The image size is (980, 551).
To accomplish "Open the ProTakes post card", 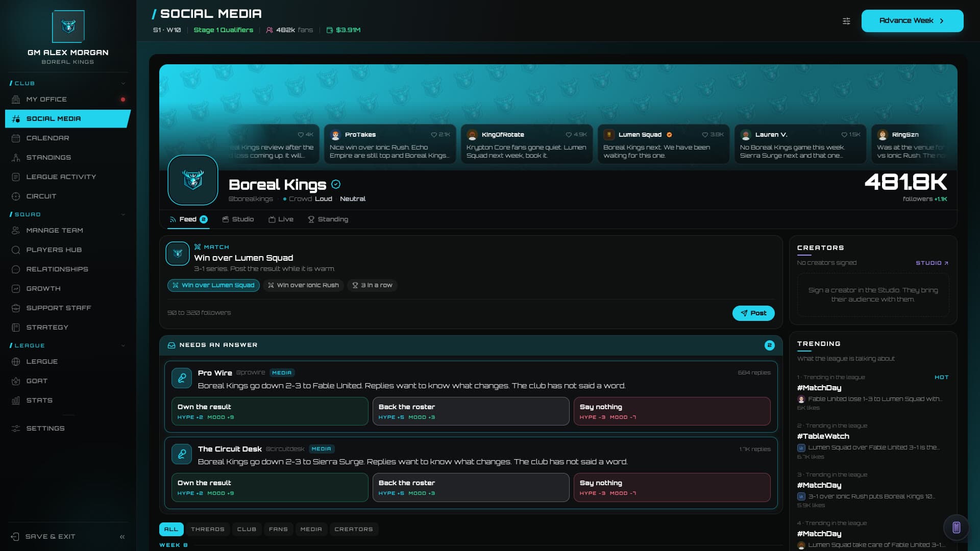I will (x=390, y=144).
